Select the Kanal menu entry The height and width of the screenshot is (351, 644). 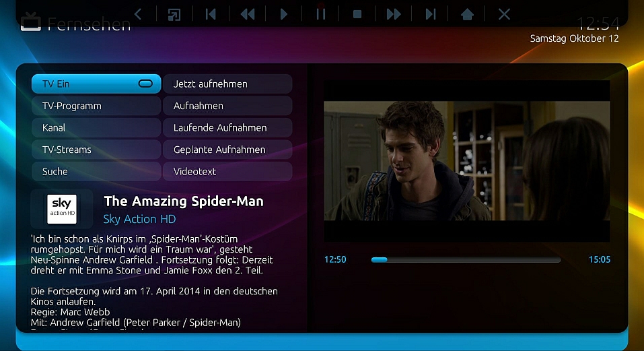(x=96, y=127)
